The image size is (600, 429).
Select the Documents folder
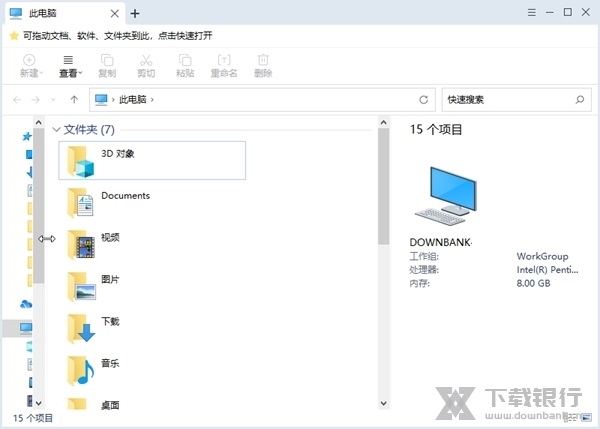coord(152,202)
